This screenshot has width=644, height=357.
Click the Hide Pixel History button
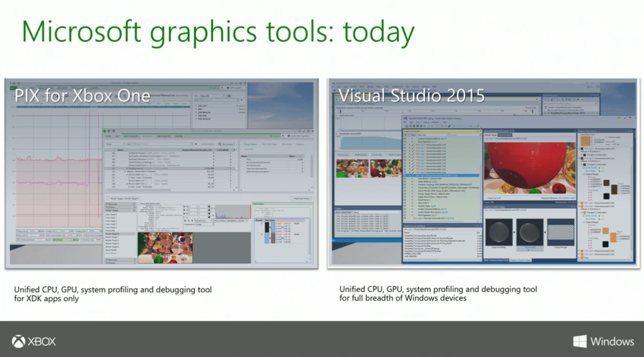coord(300,199)
